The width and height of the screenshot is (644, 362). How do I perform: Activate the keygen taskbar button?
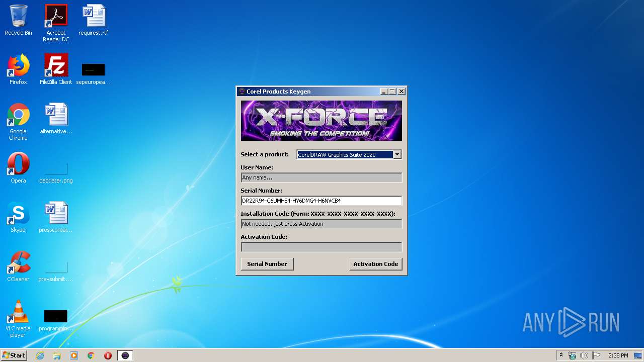click(125, 355)
